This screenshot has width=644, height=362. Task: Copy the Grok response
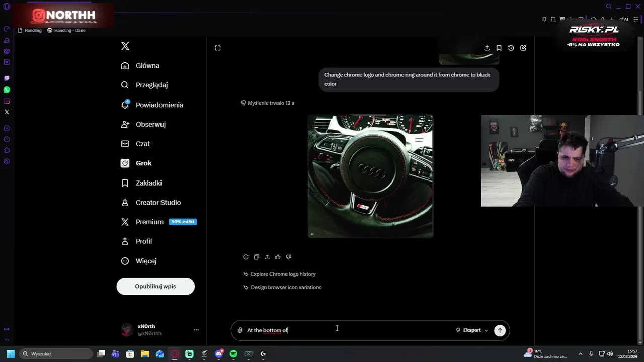click(256, 257)
